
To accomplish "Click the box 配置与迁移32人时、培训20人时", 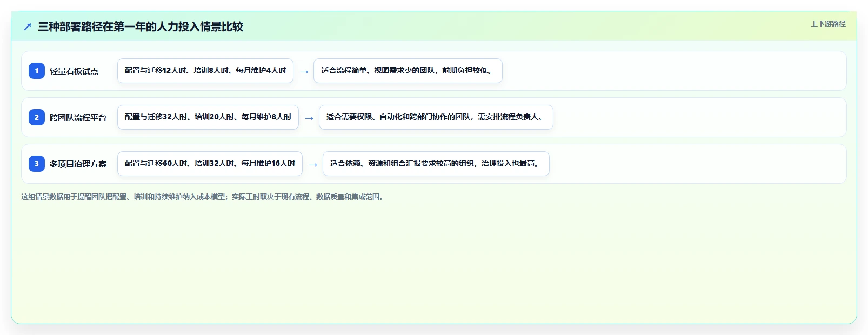I will pos(208,117).
